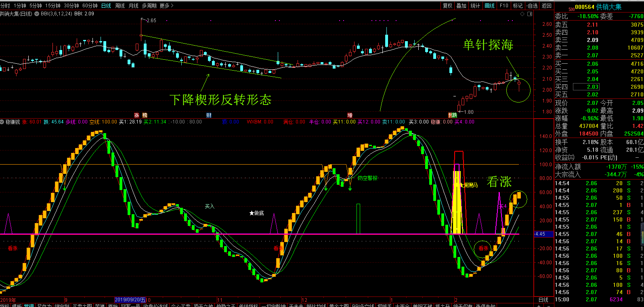Switch to the 周线 weekly chart
Viewport: 644px width, 307px height.
(x=120, y=6)
